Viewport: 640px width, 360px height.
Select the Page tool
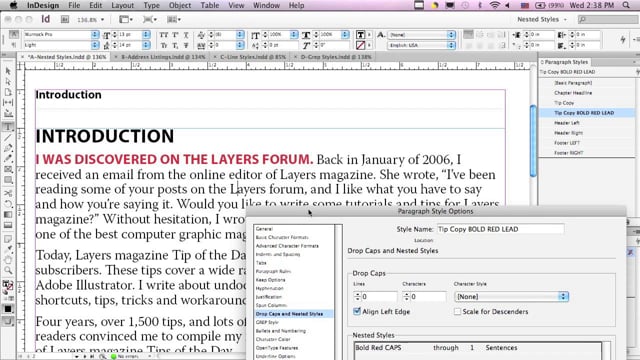[8, 92]
